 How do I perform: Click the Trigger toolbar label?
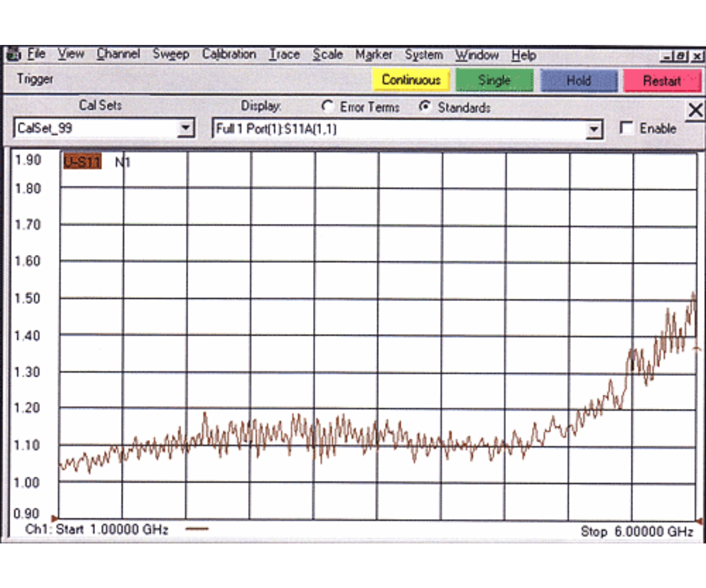click(35, 79)
